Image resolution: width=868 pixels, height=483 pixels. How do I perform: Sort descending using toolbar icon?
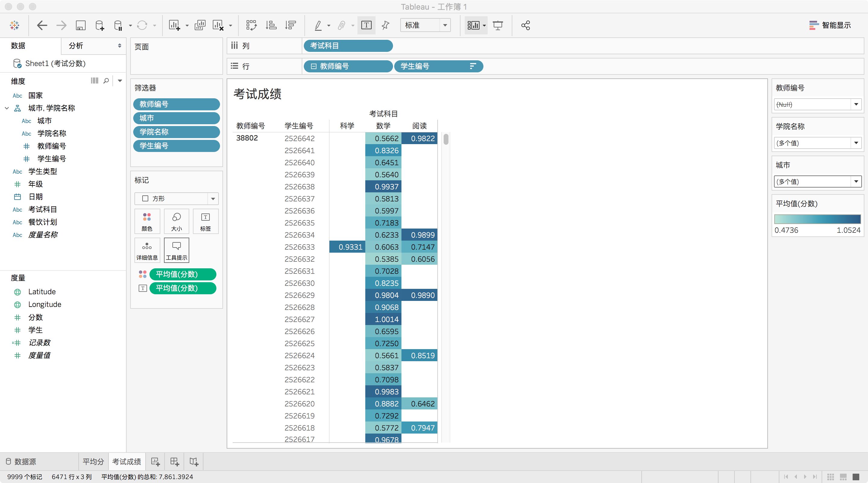(x=290, y=25)
